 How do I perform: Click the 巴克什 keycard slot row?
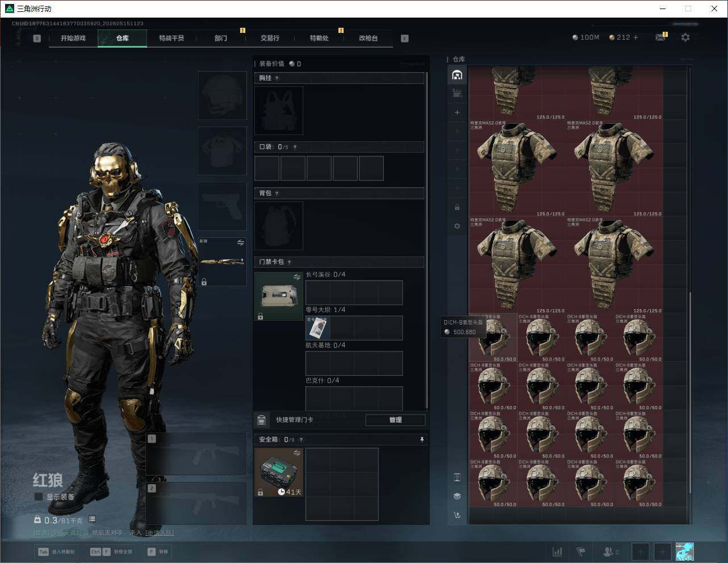pos(354,398)
